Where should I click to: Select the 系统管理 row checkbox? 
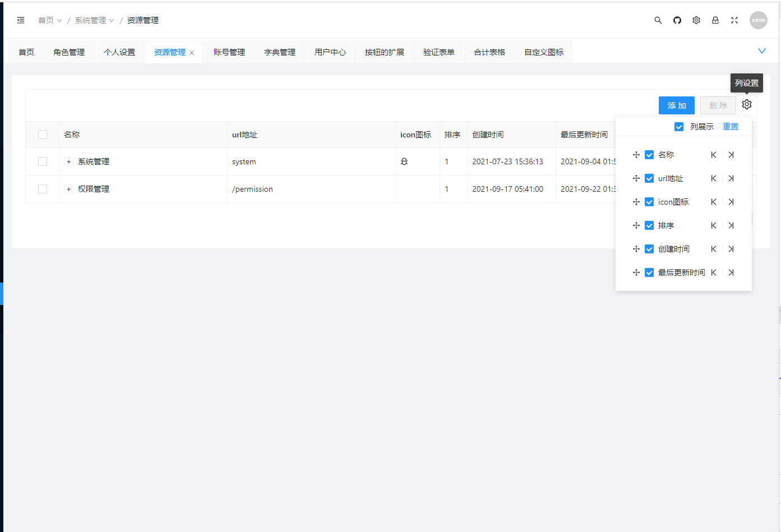tap(42, 161)
